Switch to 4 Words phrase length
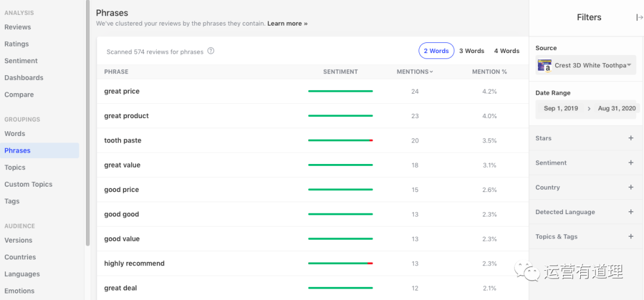The height and width of the screenshot is (300, 644). 506,51
